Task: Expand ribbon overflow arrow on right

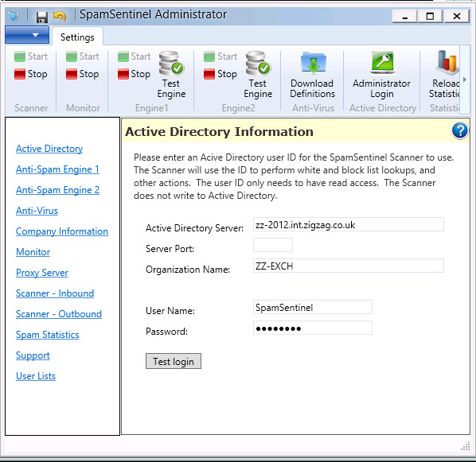Action: 465,80
